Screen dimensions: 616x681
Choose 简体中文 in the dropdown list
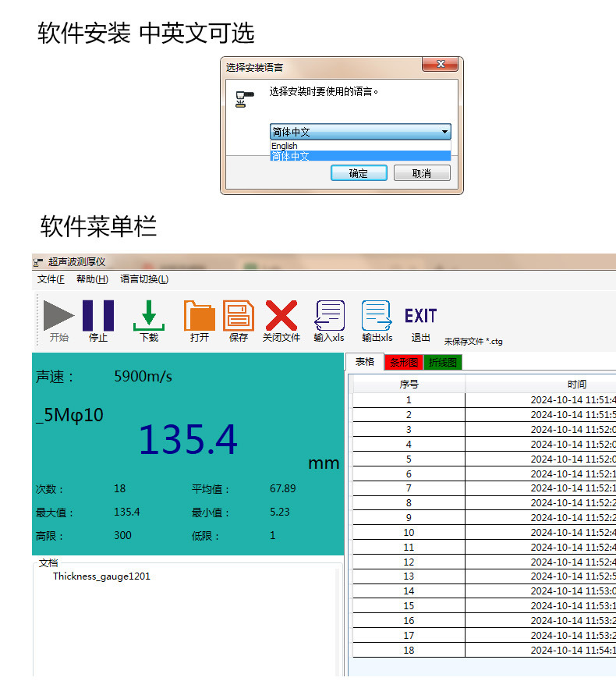point(360,156)
